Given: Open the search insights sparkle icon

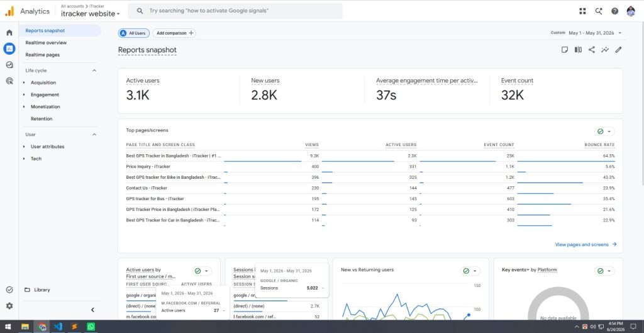Looking at the screenshot, I should click(x=599, y=11).
